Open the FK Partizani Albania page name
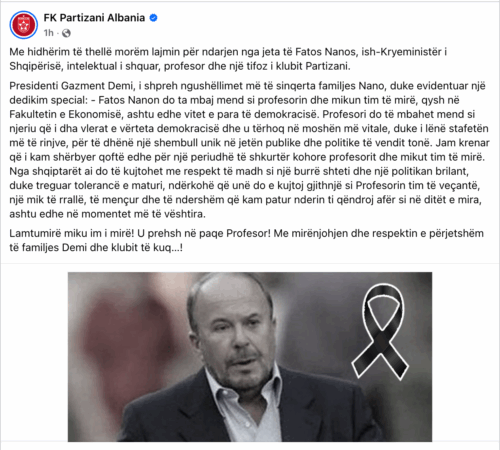Viewport: 500px width, 450px height. [94, 18]
